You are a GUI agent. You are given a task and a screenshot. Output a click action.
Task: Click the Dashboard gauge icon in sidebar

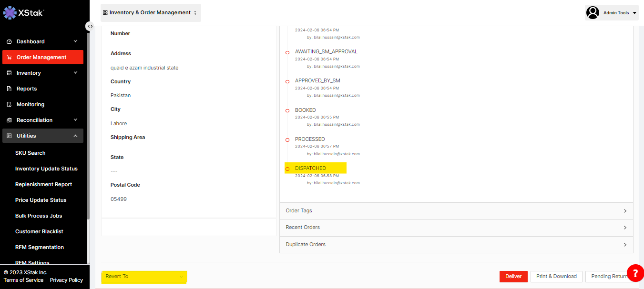click(x=9, y=41)
